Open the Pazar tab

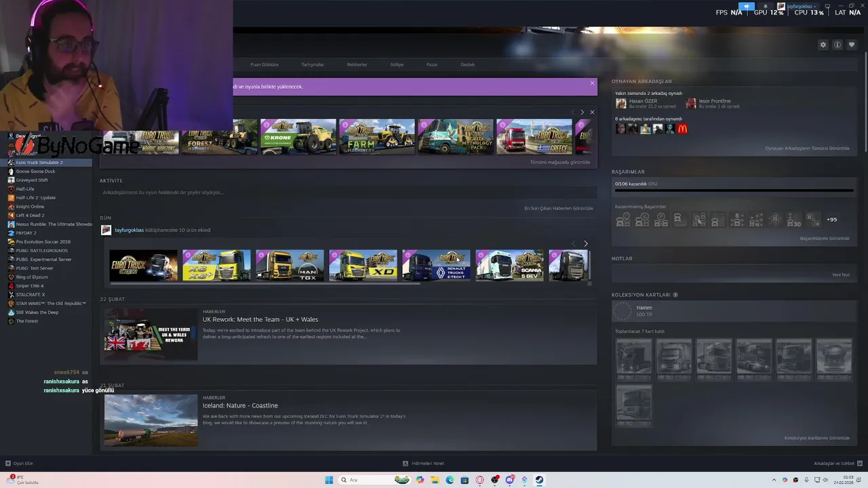point(432,64)
